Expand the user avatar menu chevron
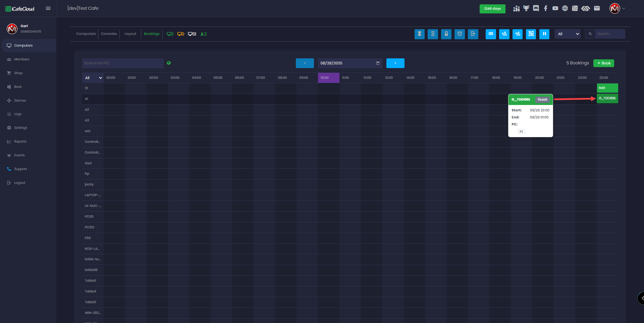The image size is (644, 323). point(624,8)
